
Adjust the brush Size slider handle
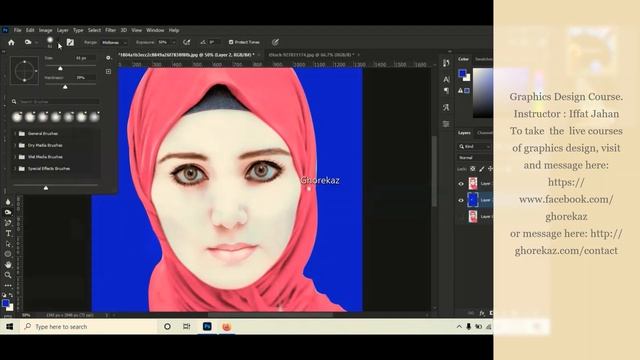[x=60, y=68]
